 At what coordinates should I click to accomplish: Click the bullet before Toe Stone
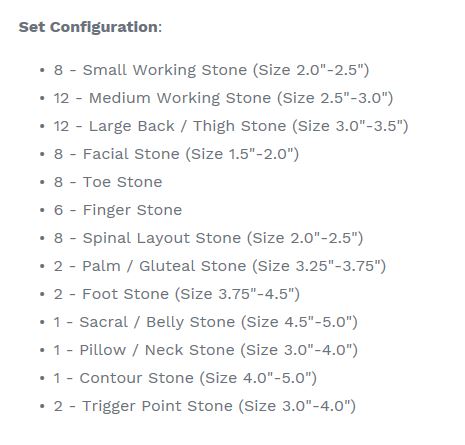pyautogui.click(x=42, y=182)
